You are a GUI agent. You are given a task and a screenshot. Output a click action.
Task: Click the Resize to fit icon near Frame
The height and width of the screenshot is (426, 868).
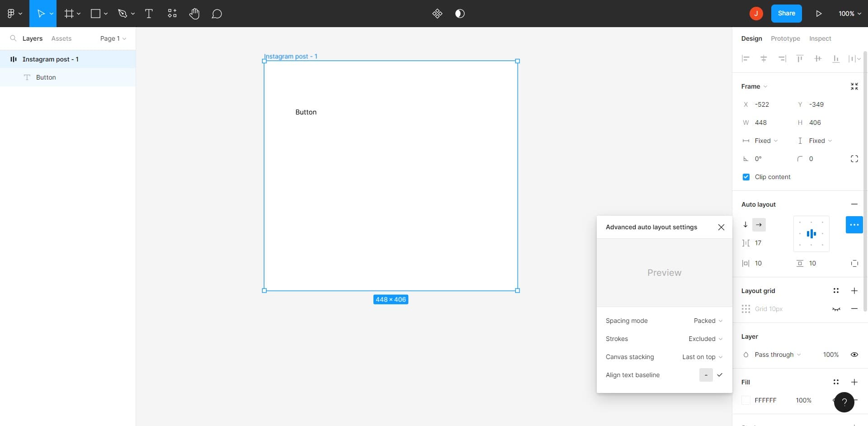pyautogui.click(x=855, y=86)
